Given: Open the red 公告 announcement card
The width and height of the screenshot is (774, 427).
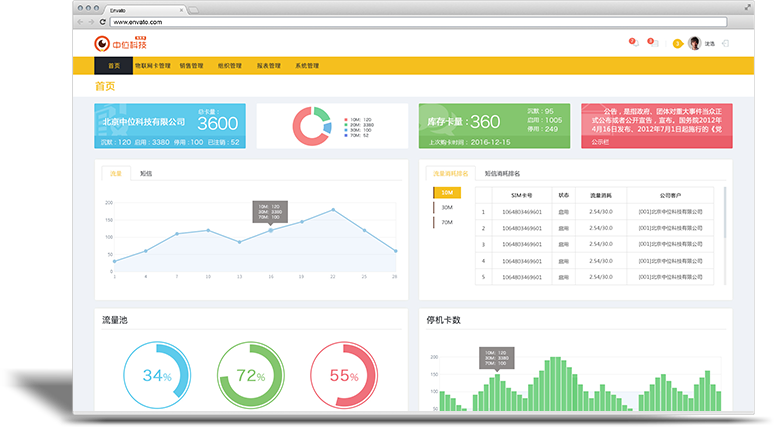Looking at the screenshot, I should (654, 126).
